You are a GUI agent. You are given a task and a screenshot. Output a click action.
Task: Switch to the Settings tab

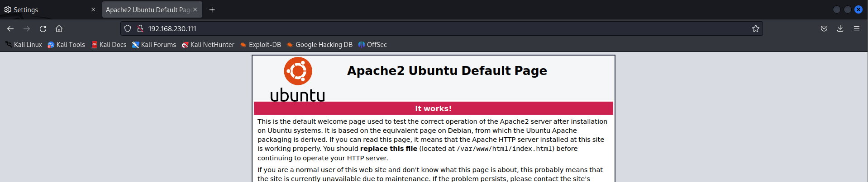pyautogui.click(x=50, y=9)
